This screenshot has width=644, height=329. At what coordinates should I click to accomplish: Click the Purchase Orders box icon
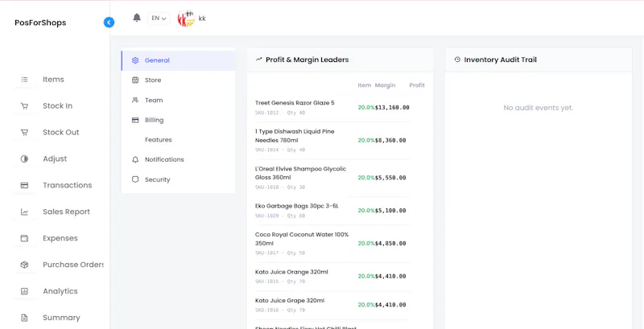click(24, 265)
